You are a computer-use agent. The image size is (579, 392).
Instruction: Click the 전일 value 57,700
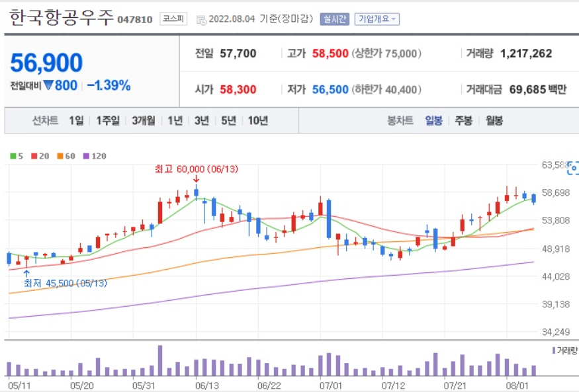pyautogui.click(x=238, y=54)
